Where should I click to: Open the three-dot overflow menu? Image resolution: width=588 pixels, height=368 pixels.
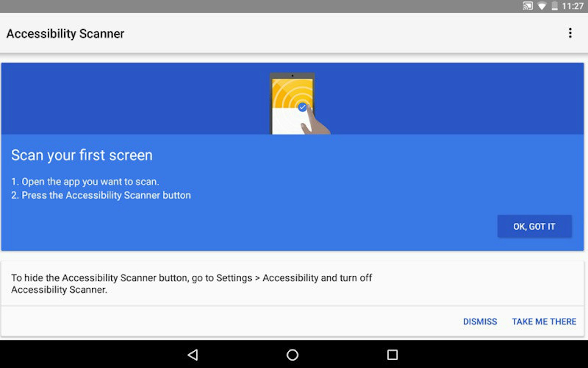click(x=570, y=33)
